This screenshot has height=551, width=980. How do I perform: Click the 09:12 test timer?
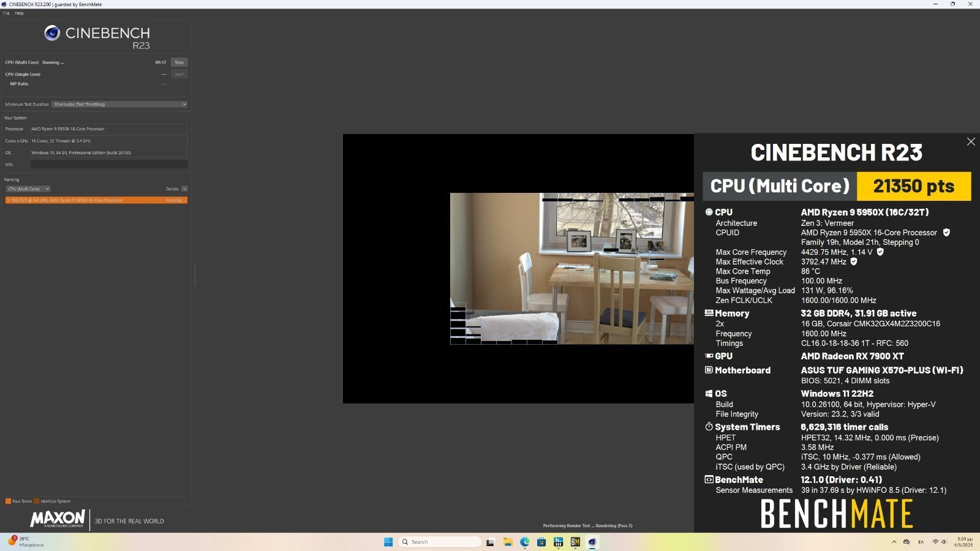[160, 62]
